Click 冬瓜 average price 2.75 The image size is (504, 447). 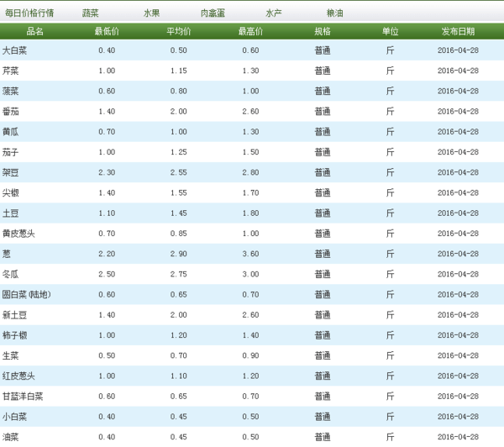(x=179, y=274)
